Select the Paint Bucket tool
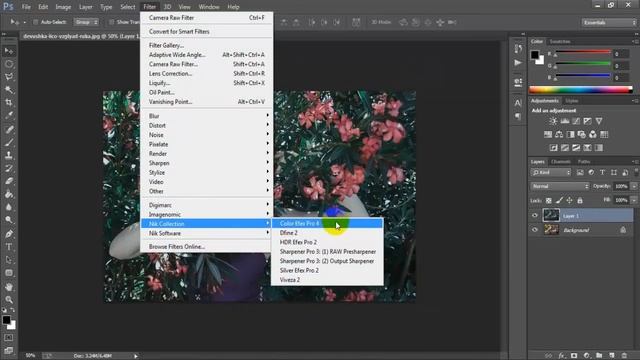 click(x=9, y=194)
